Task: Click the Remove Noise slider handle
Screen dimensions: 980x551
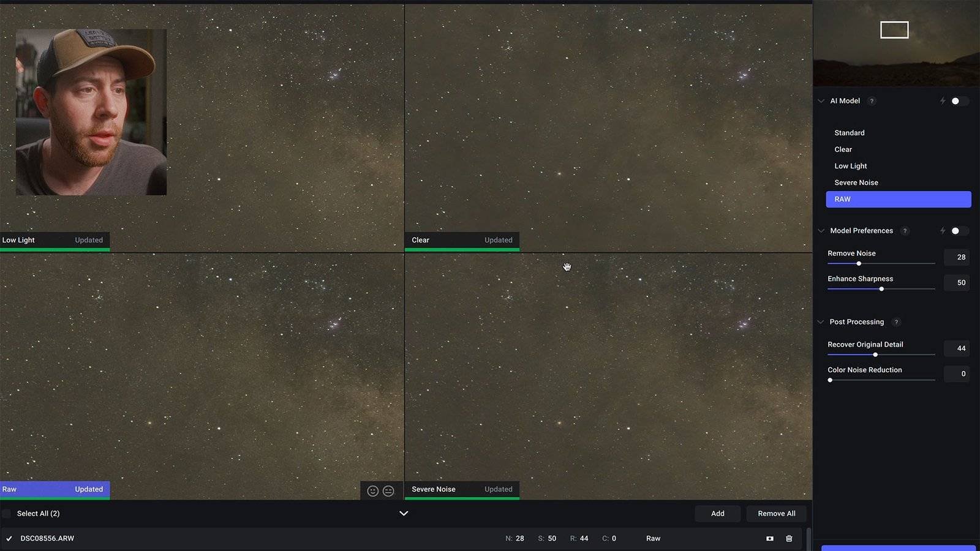Action: [x=859, y=264]
